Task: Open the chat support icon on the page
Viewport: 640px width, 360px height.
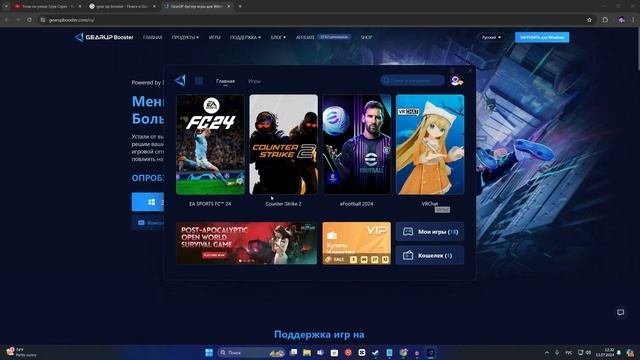Action: (x=620, y=312)
